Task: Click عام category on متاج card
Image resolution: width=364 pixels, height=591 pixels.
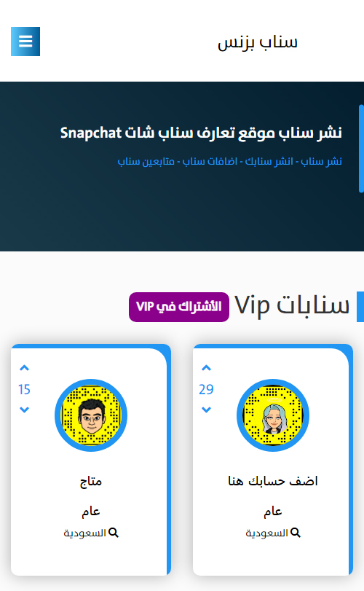Action: click(91, 512)
